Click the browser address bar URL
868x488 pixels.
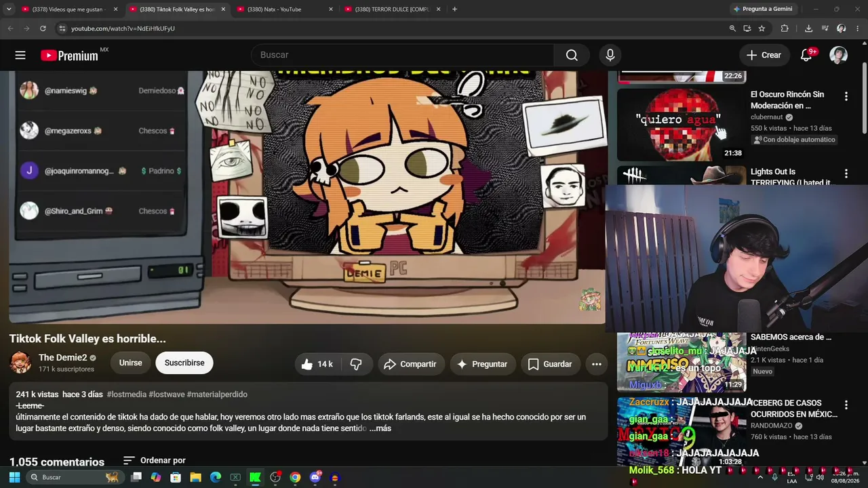123,28
